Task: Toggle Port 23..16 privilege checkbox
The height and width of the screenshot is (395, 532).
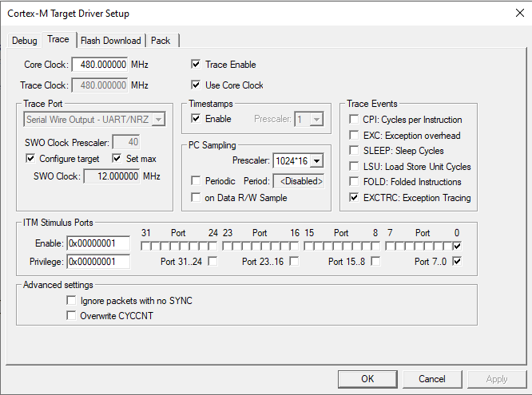Action: click(294, 261)
